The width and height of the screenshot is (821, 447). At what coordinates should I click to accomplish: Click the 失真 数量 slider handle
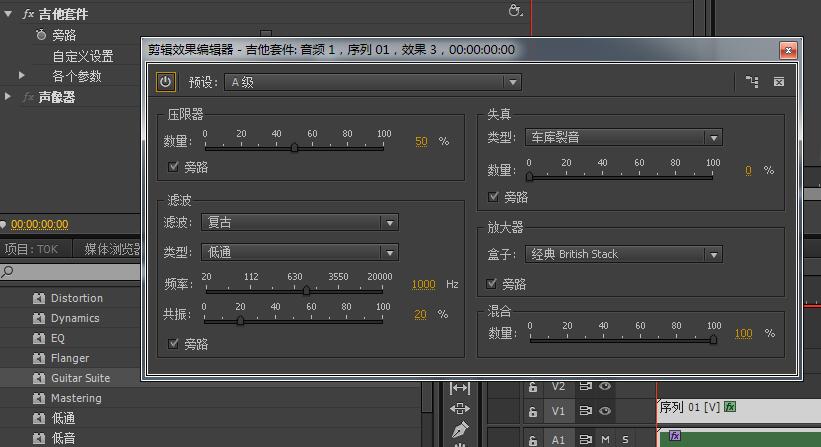point(529,177)
